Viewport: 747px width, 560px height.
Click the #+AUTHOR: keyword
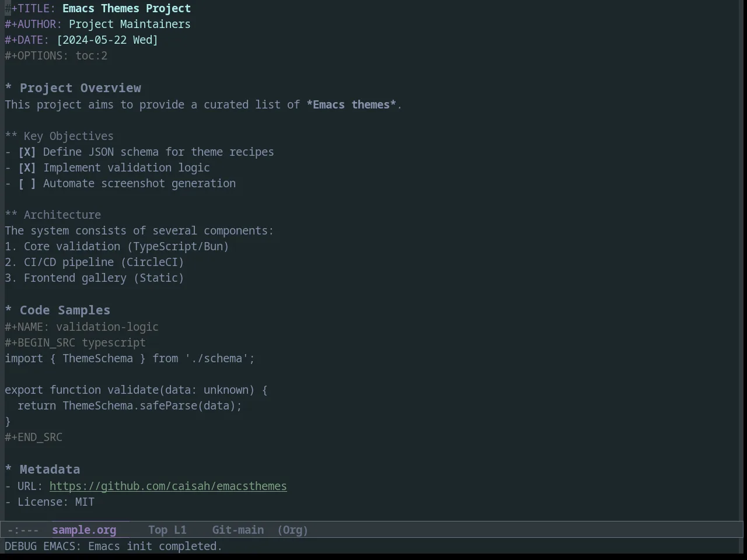click(33, 24)
